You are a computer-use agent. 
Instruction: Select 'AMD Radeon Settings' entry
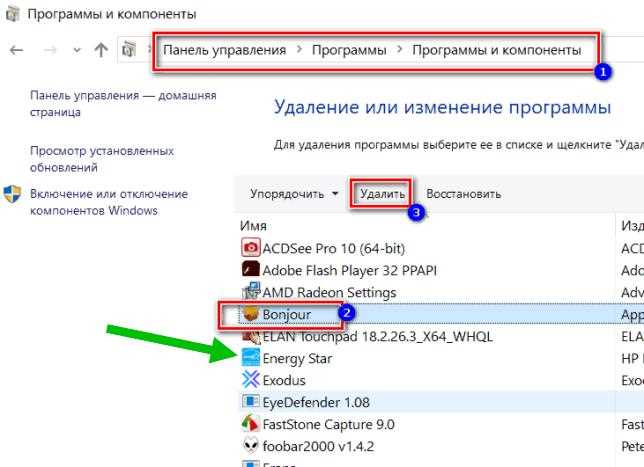pos(329,292)
